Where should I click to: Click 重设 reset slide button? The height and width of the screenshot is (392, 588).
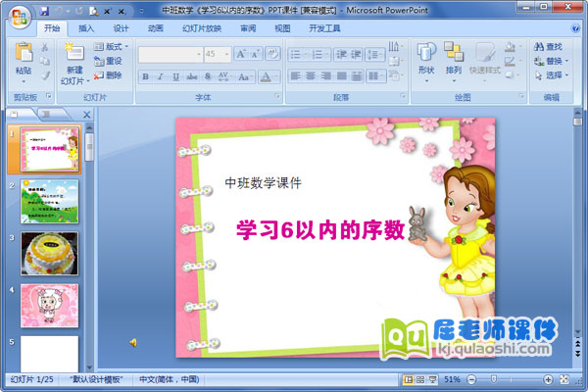point(108,61)
